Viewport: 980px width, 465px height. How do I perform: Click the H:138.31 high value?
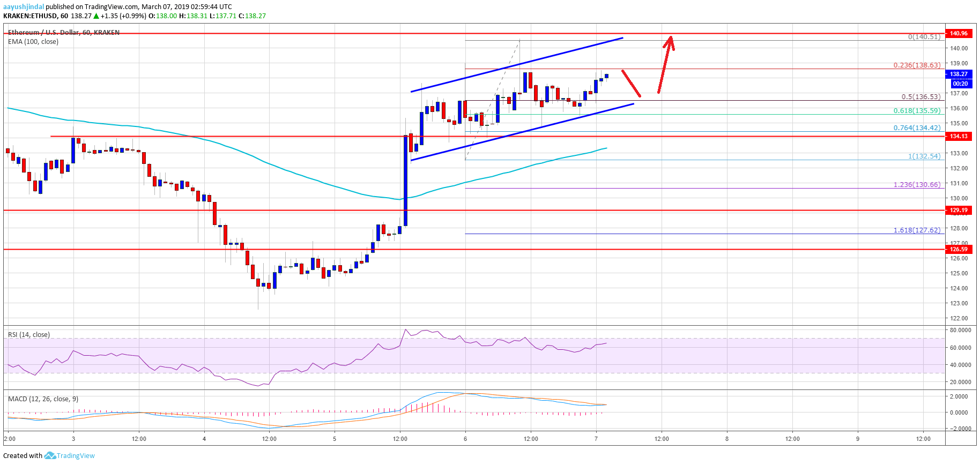click(x=194, y=16)
